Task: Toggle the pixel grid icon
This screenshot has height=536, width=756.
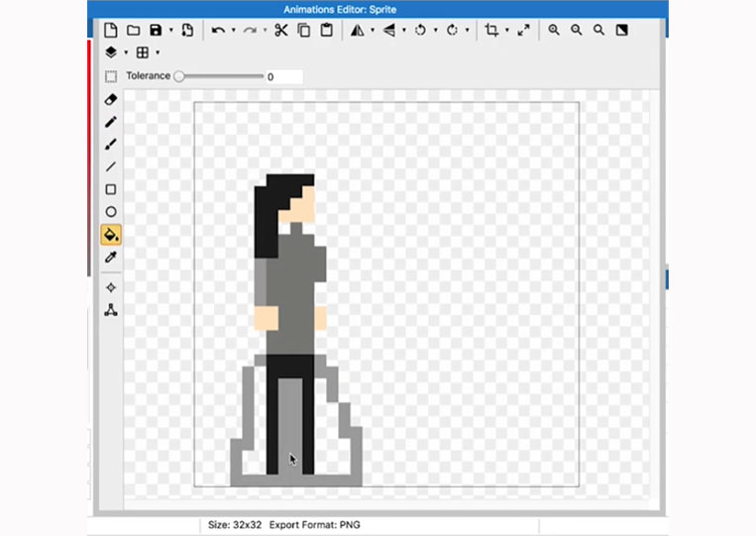Action: coord(143,53)
